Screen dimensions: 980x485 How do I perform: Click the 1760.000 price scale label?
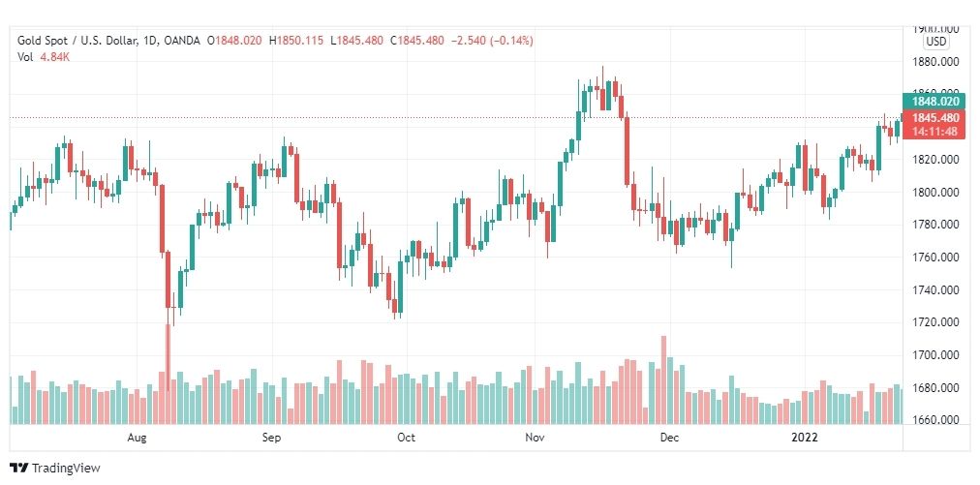pyautogui.click(x=935, y=257)
